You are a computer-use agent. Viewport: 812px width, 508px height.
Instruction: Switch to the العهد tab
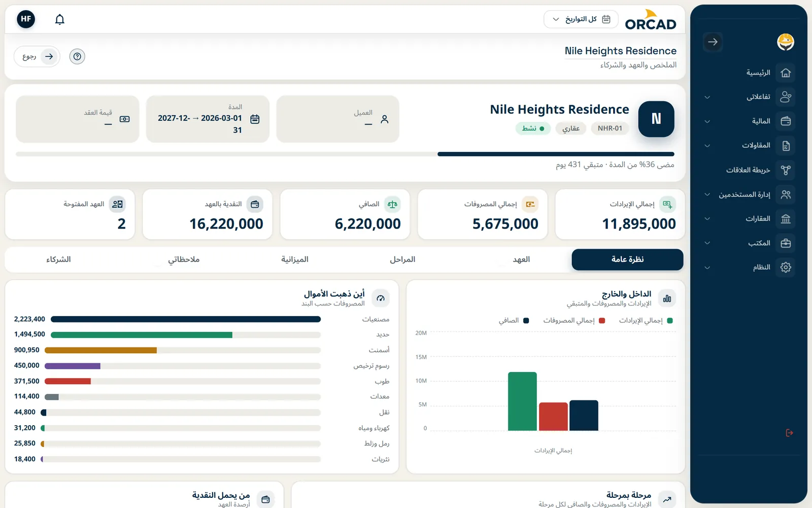click(x=521, y=260)
